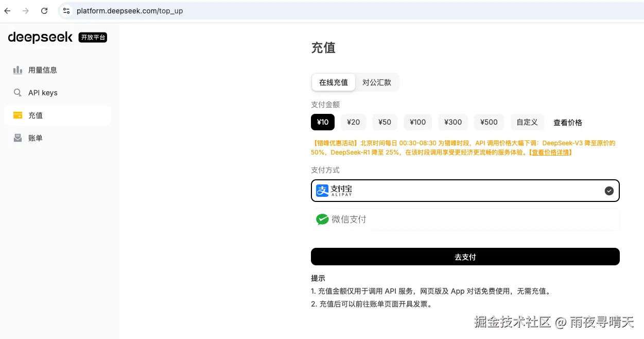The height and width of the screenshot is (339, 644).
Task: Click the browser forward arrow
Action: click(x=26, y=10)
